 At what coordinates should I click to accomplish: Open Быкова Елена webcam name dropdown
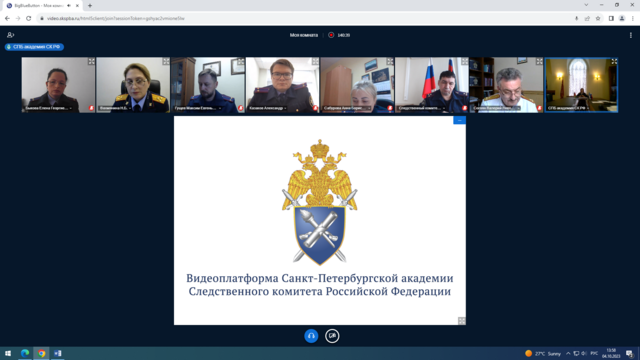[x=48, y=108]
